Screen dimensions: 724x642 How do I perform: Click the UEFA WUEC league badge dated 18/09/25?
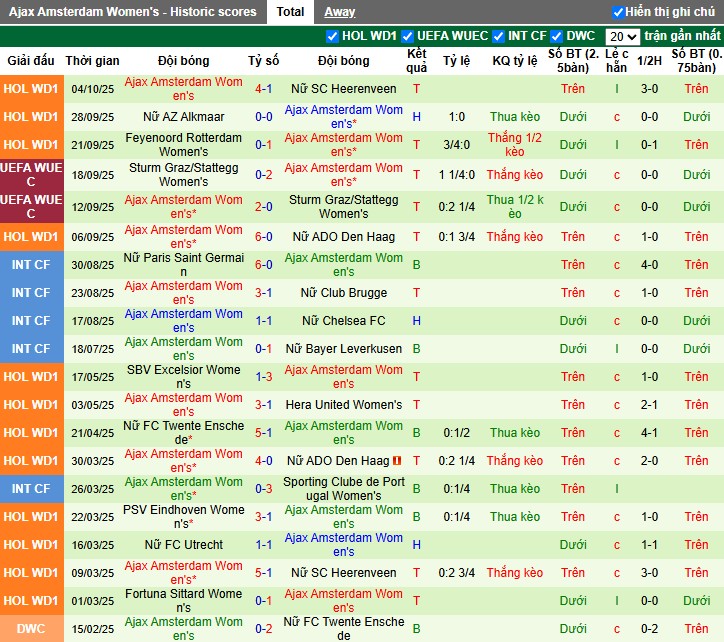click(x=30, y=175)
